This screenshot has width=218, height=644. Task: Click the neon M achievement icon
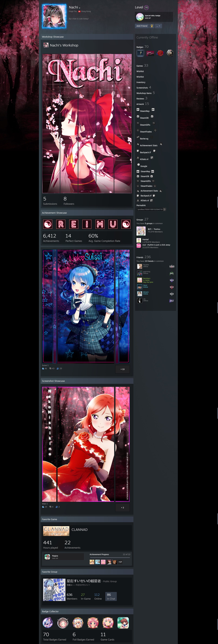pyautogui.click(x=100, y=224)
